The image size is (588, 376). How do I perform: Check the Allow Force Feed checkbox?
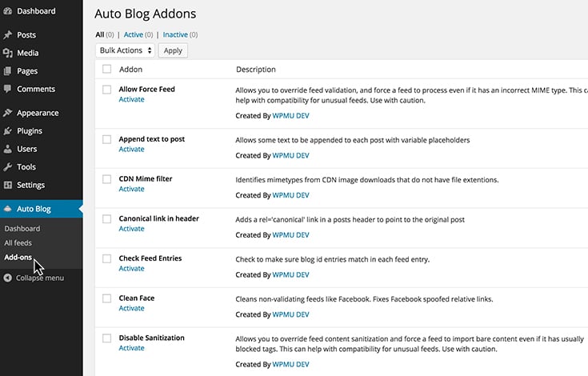107,90
